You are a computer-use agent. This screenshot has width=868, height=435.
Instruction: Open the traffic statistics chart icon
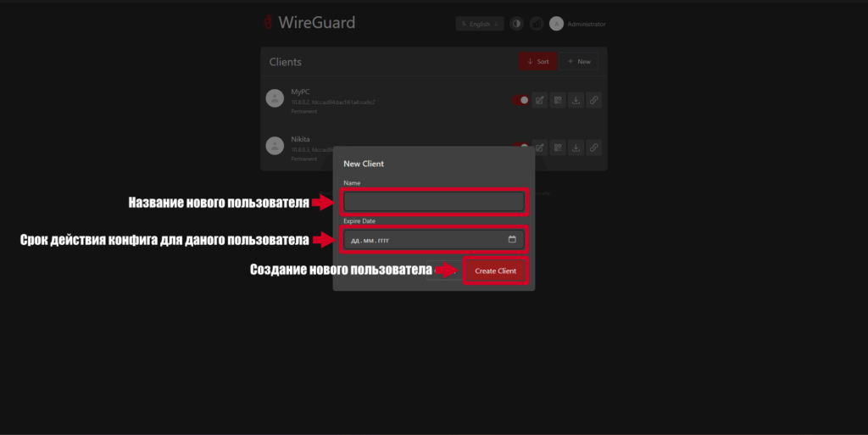coord(536,24)
